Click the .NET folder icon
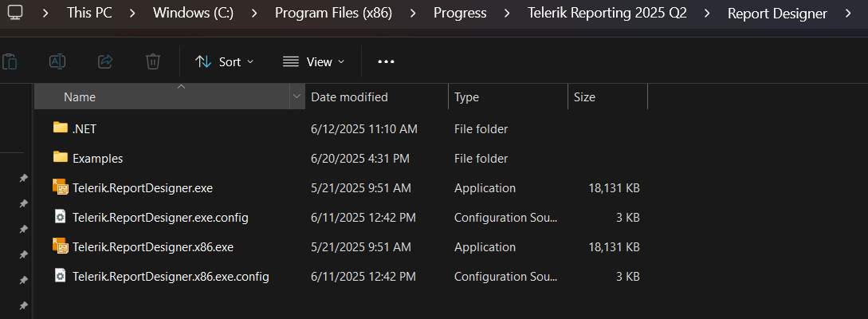Image resolution: width=868 pixels, height=319 pixels. point(60,128)
